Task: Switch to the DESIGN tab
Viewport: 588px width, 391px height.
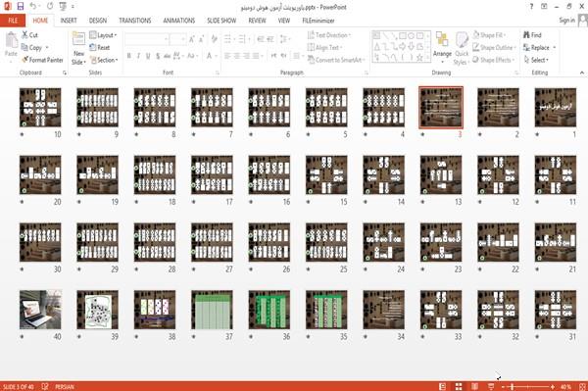Action: (x=97, y=21)
